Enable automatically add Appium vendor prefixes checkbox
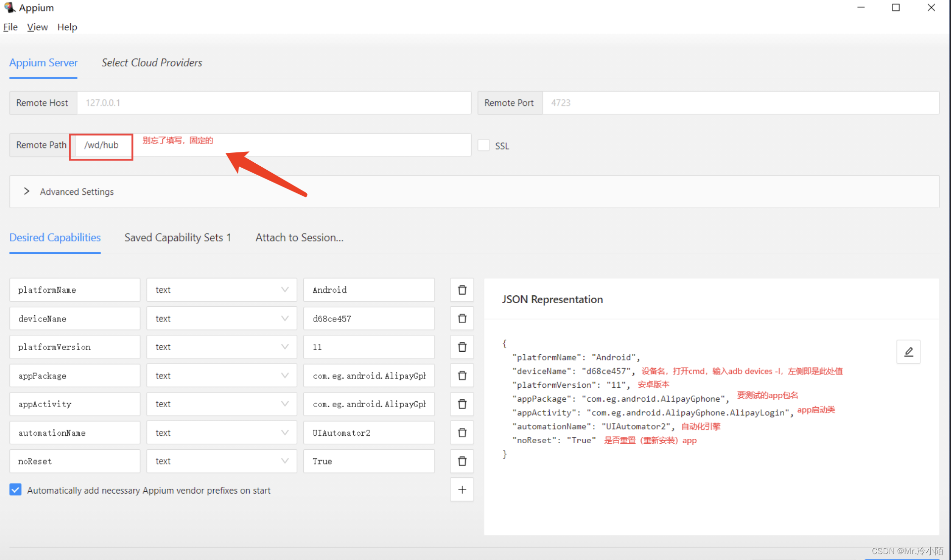Screen dimensions: 951x560 coord(15,490)
